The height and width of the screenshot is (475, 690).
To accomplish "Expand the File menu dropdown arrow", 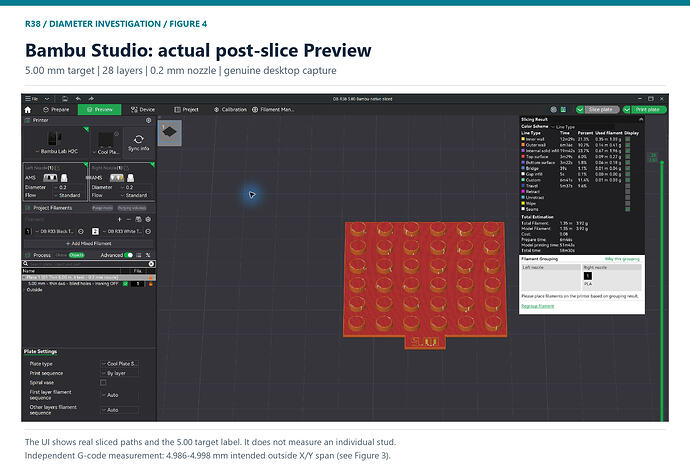I will (x=47, y=99).
